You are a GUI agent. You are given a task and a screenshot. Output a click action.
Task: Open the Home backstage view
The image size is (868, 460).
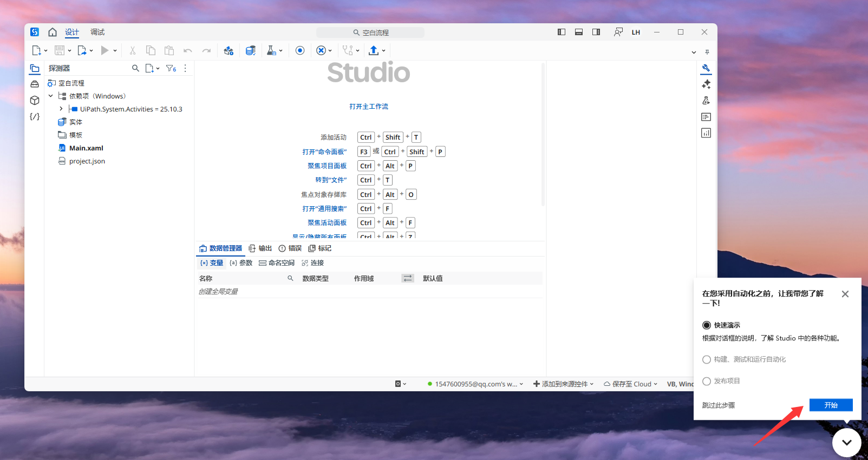53,32
